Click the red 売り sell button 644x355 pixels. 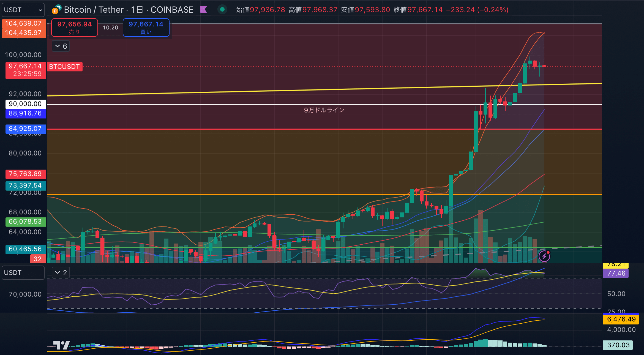[75, 28]
